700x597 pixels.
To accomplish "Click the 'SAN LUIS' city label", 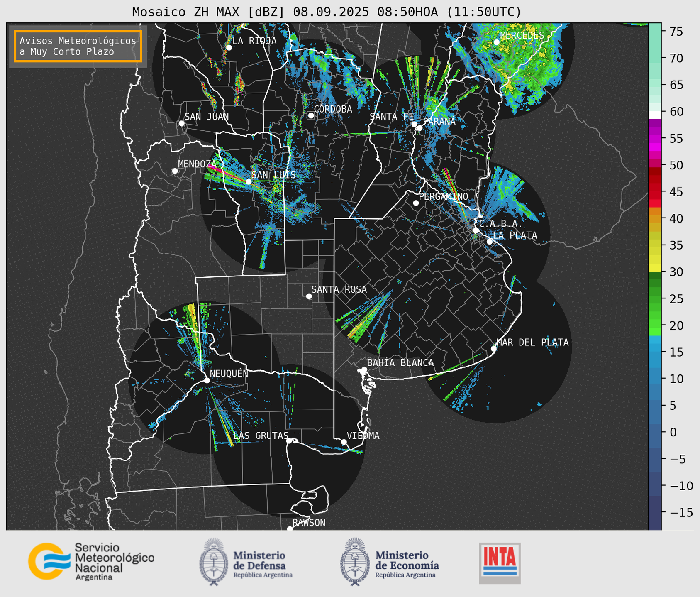I will click(x=274, y=175).
